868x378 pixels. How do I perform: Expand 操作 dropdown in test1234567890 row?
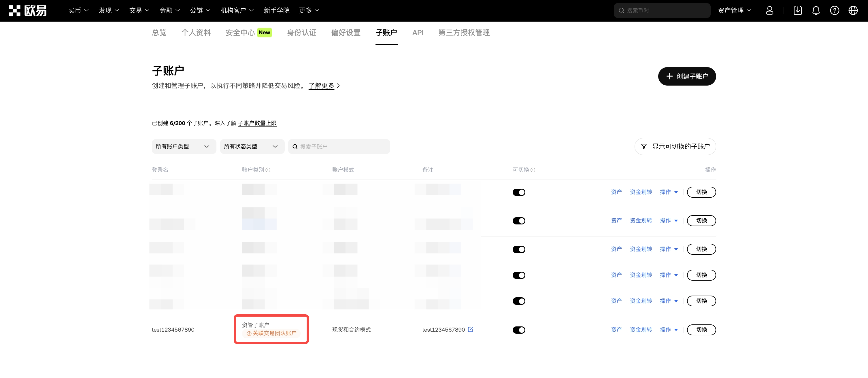(x=669, y=330)
